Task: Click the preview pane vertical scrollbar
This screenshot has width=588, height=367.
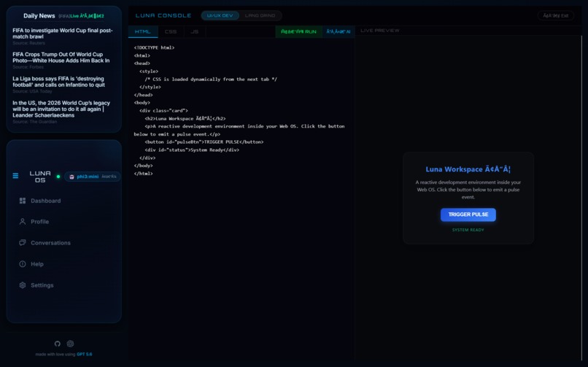Action: (581, 198)
